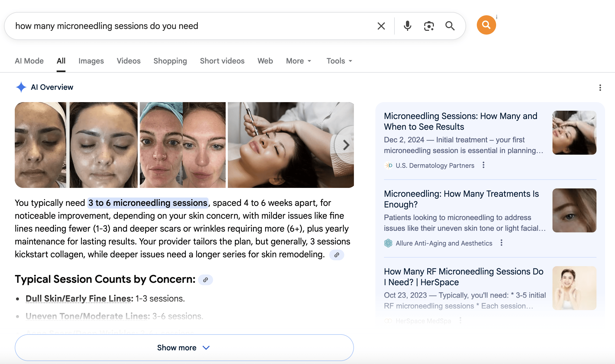Open the AI Overview three-dot options menu

(x=600, y=88)
